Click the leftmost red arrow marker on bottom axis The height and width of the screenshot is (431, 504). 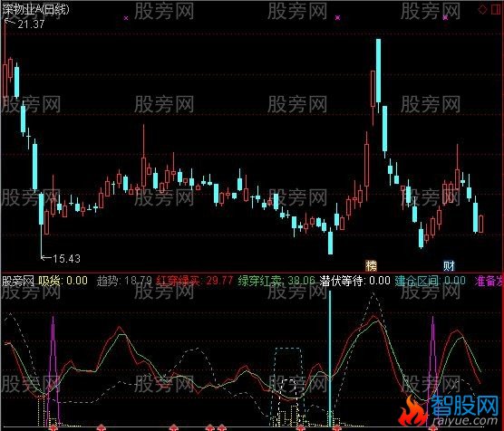(53, 427)
